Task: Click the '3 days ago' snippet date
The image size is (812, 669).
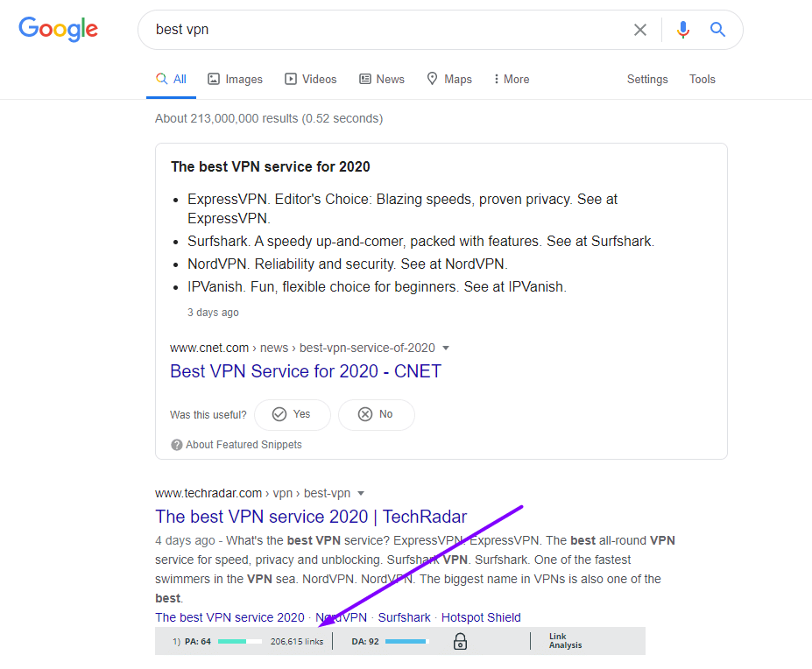Action: (213, 313)
